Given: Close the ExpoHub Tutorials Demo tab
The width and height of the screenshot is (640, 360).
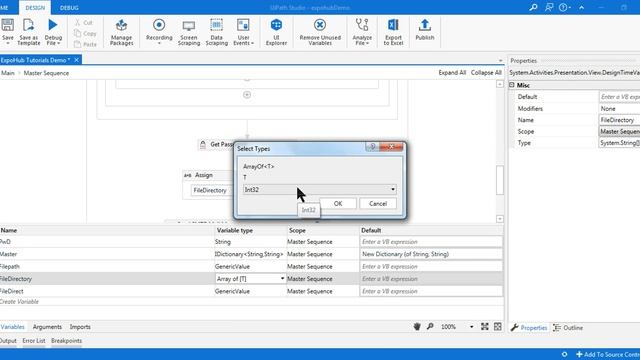Looking at the screenshot, I should (76, 60).
